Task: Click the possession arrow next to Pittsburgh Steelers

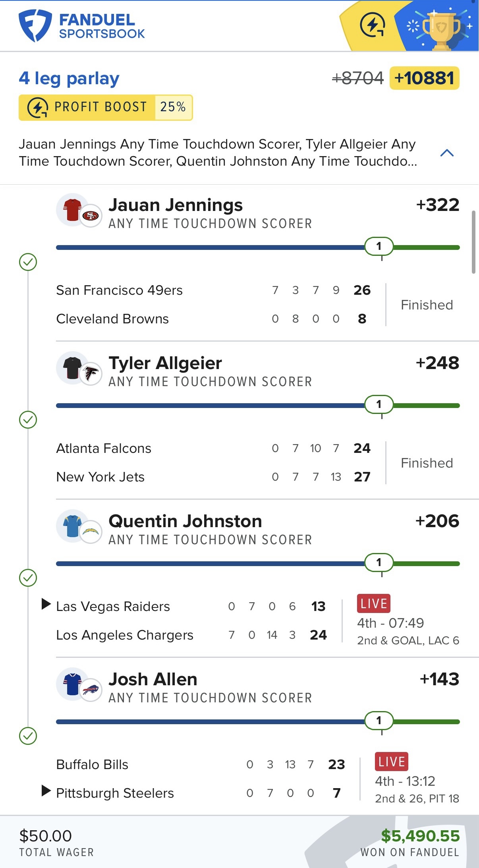Action: tap(46, 791)
